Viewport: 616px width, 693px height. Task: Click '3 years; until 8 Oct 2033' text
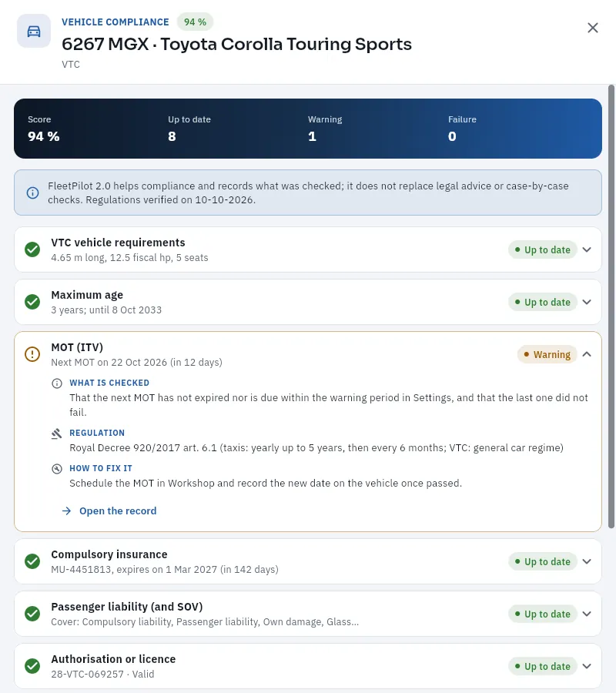click(x=106, y=310)
